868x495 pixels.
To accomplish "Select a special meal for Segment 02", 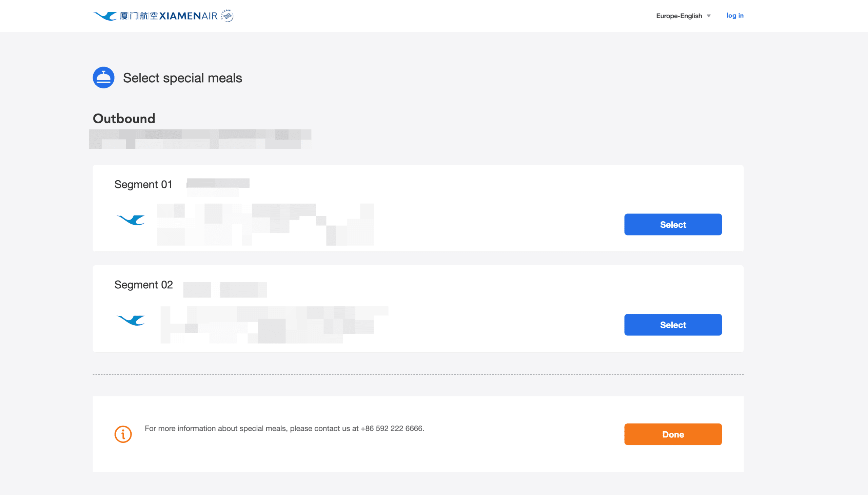I will pos(673,325).
